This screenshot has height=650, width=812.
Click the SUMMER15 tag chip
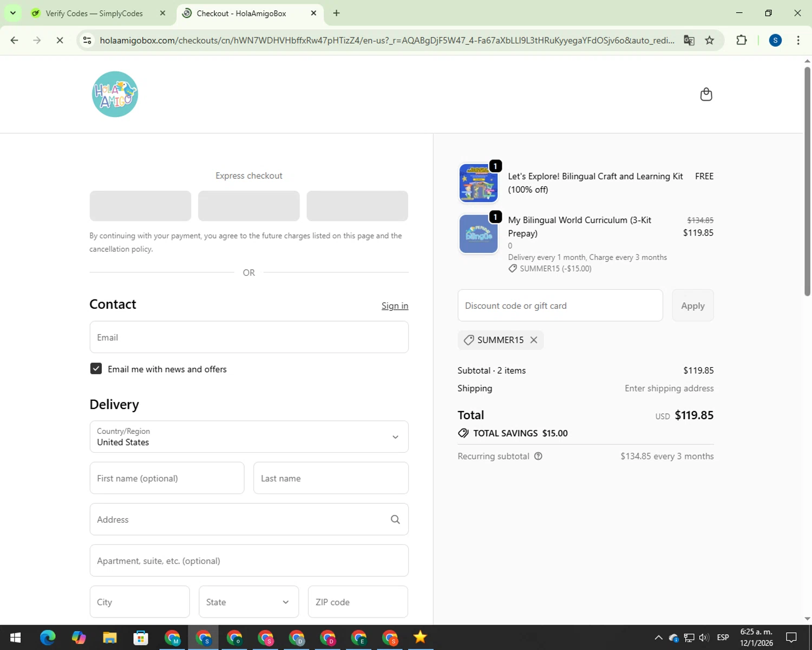500,340
